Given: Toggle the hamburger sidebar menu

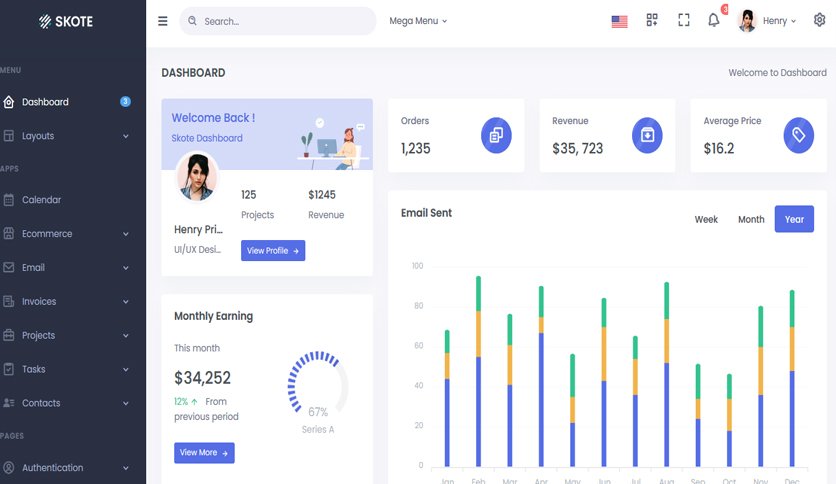Looking at the screenshot, I should pos(163,21).
